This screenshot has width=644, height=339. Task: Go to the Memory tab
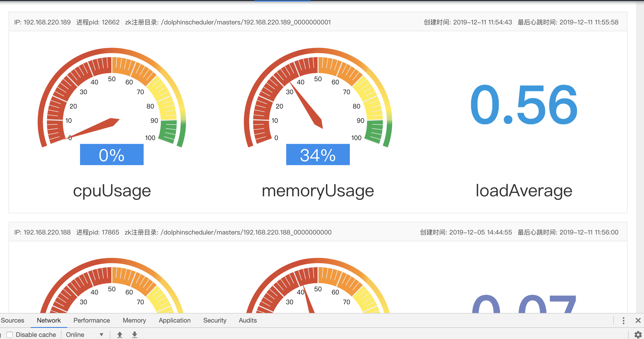134,320
